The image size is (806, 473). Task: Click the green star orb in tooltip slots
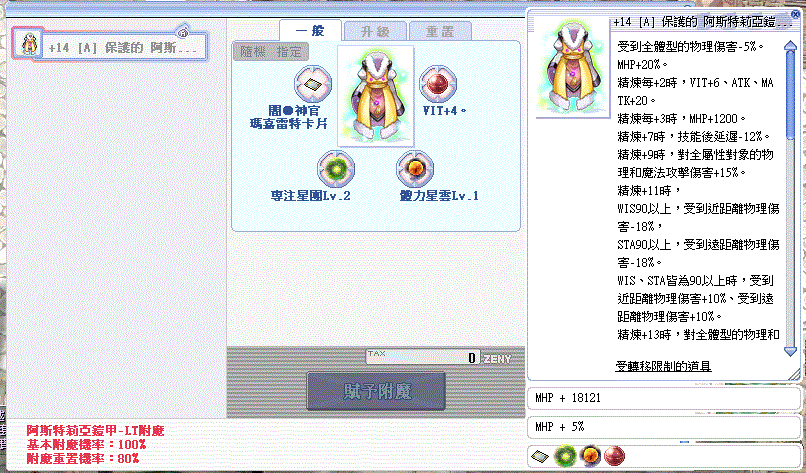[564, 456]
